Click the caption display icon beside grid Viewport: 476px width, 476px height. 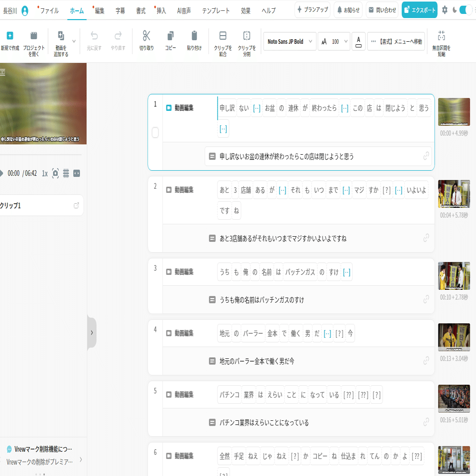[x=77, y=173]
